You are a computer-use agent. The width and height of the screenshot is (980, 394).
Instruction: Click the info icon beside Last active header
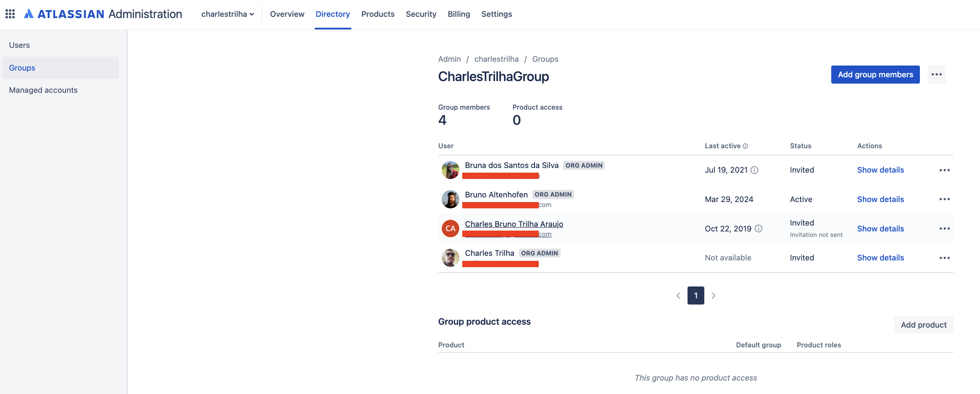tap(746, 146)
